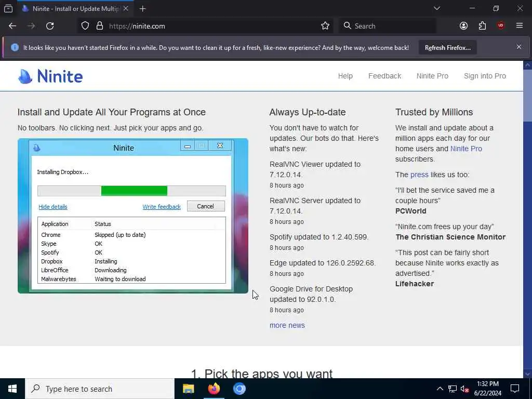Click the Ninite logo
The width and height of the screenshot is (532, 399).
50,76
